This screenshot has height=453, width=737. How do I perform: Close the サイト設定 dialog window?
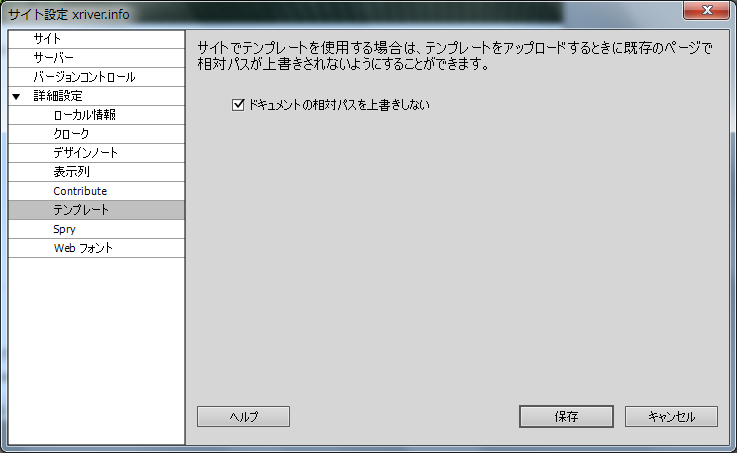[x=706, y=10]
